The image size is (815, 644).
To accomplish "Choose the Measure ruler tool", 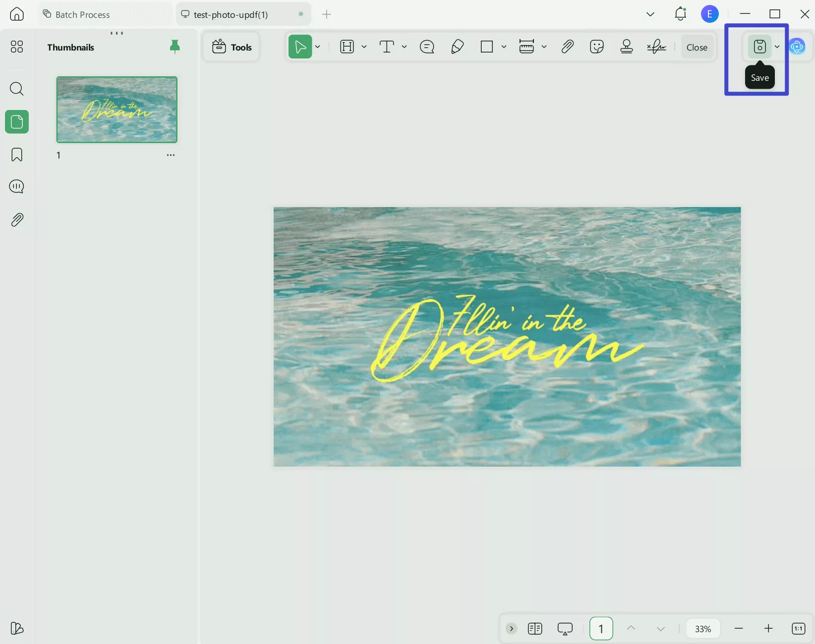I will click(x=527, y=47).
